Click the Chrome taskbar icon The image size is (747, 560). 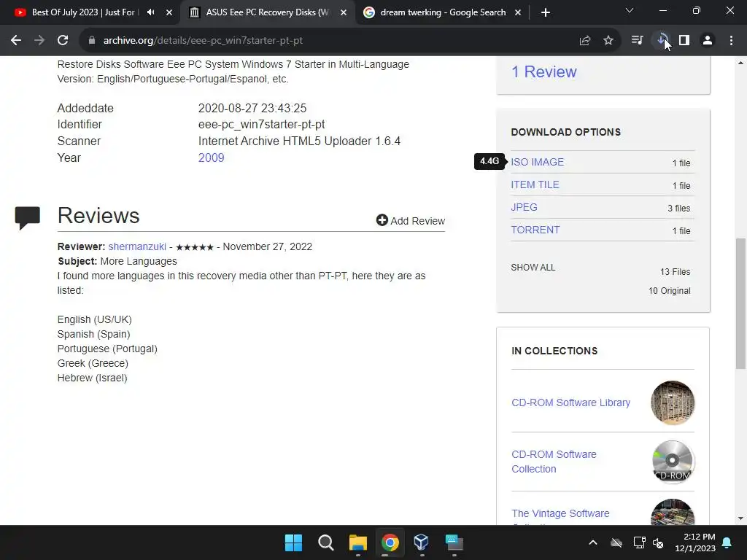[390, 542]
